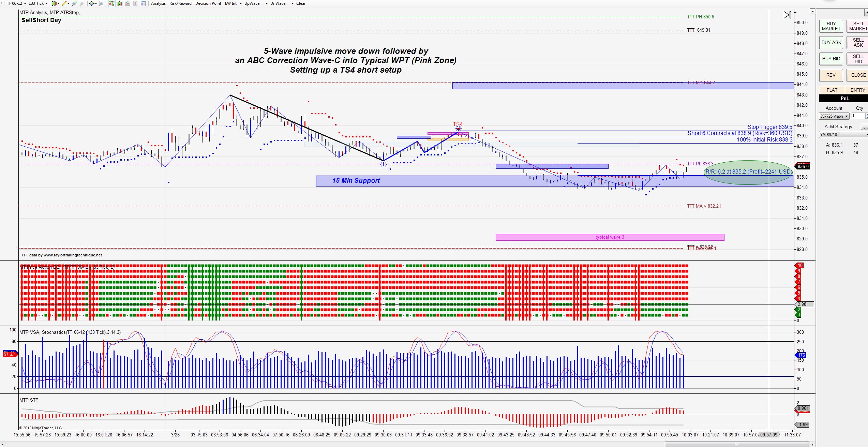Screen dimensions: 868x447
Task: Click the Analysis toolbar item
Action: pos(158,3)
